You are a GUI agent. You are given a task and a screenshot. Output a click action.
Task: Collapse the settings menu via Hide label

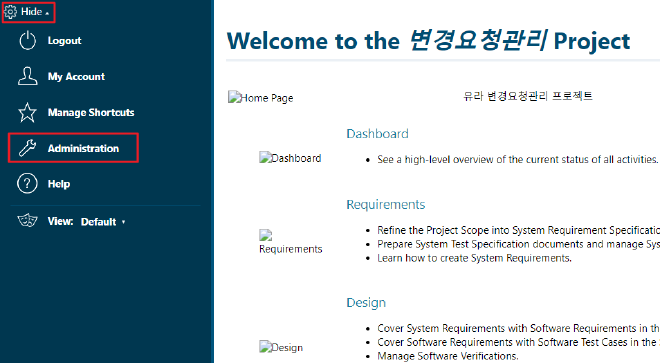[x=32, y=12]
